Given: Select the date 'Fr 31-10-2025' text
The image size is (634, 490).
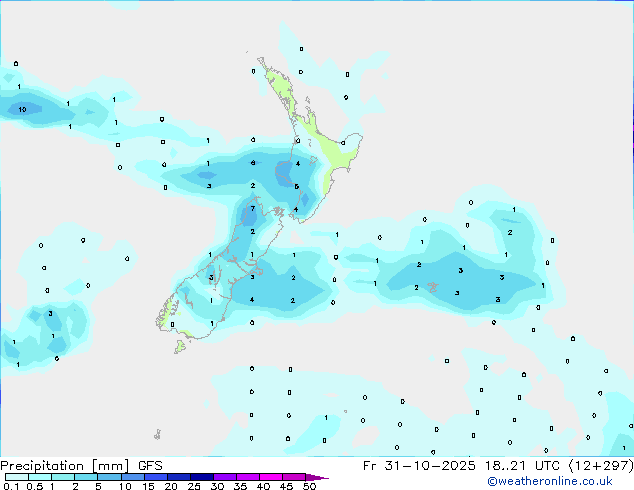Looking at the screenshot, I should (x=419, y=466).
